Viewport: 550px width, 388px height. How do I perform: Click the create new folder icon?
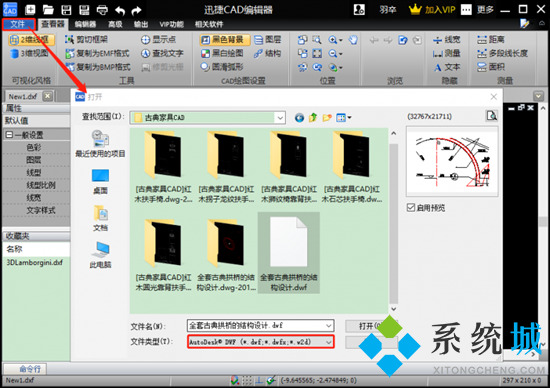click(x=327, y=118)
